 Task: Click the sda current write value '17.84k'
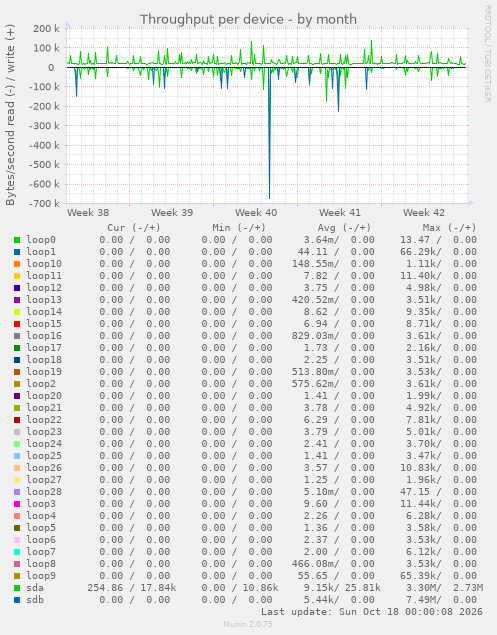[x=158, y=588]
